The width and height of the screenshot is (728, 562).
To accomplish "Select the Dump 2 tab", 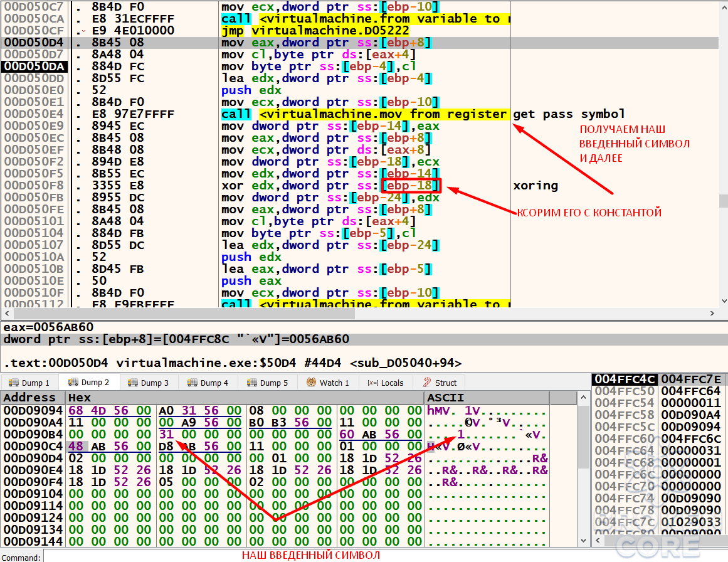I will click(x=88, y=382).
